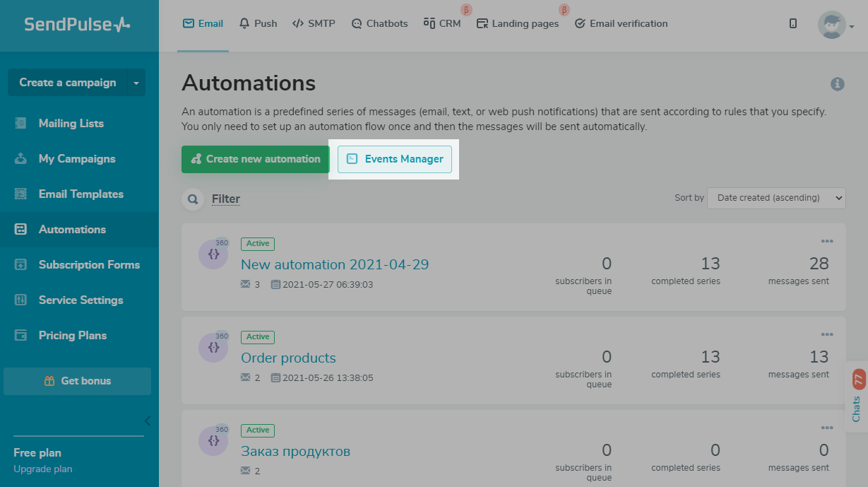Screen dimensions: 868x487
Task: Click the 28 messages sent value
Action: click(x=819, y=264)
